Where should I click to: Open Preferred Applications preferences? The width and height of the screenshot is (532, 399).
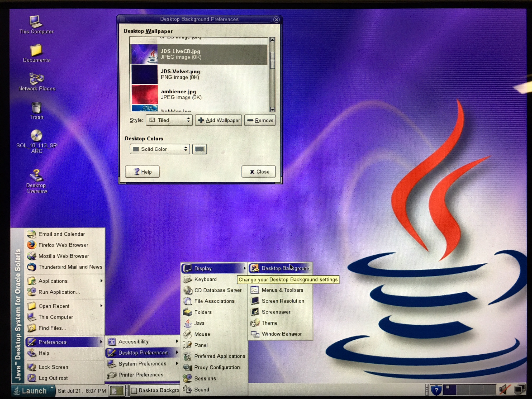(x=214, y=356)
